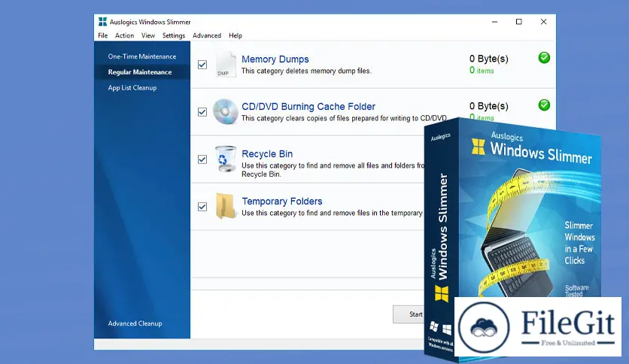
Task: Open the Help menu
Action: coord(235,35)
